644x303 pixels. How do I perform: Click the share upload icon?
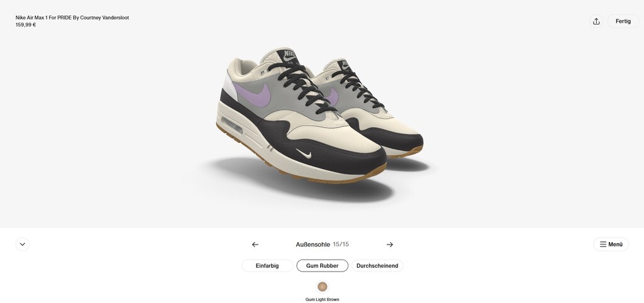coord(596,21)
